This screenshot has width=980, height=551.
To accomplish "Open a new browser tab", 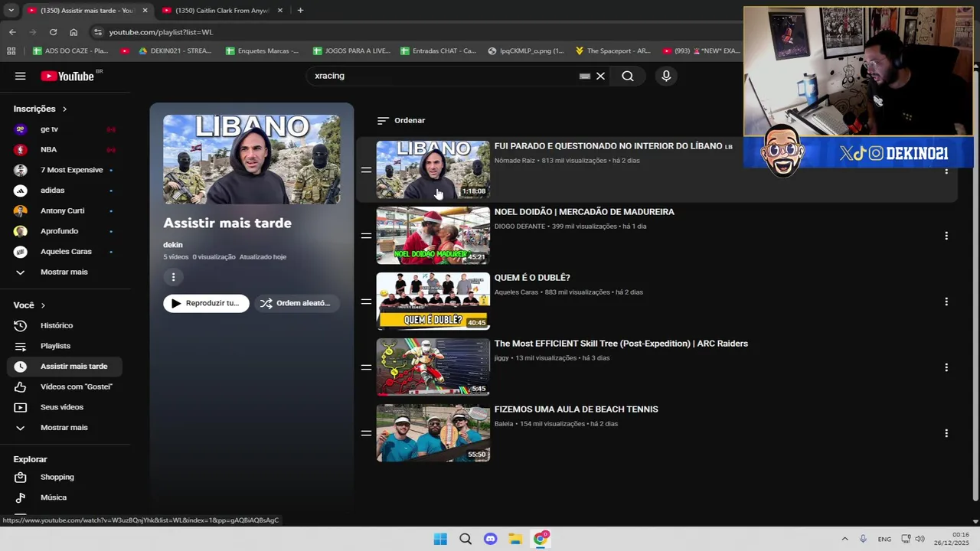I will [x=300, y=10].
